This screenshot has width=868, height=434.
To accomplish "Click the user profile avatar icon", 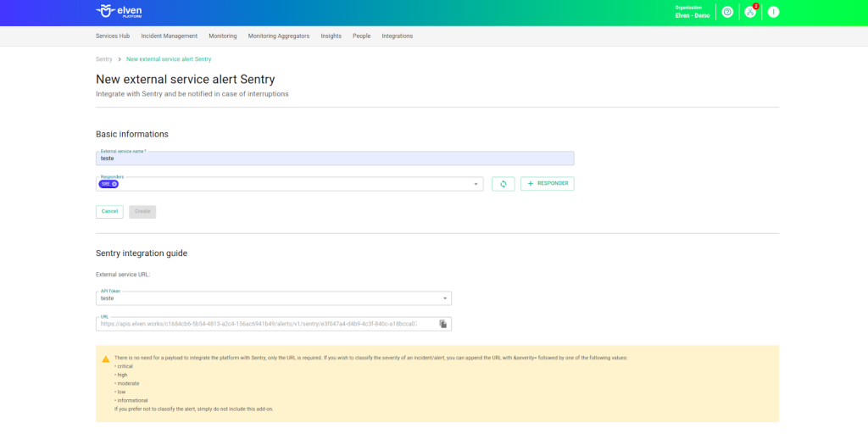I will pos(773,12).
